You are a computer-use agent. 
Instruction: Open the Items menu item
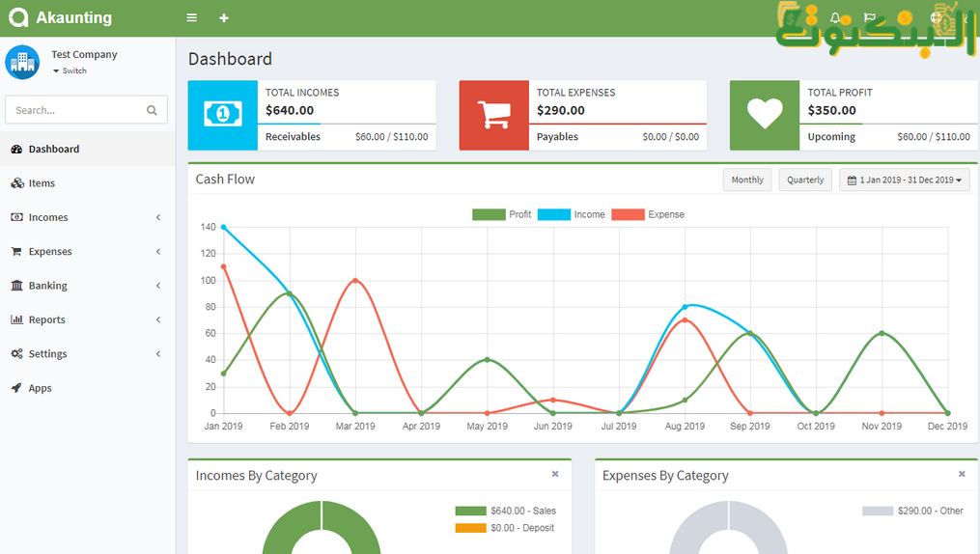coord(88,183)
